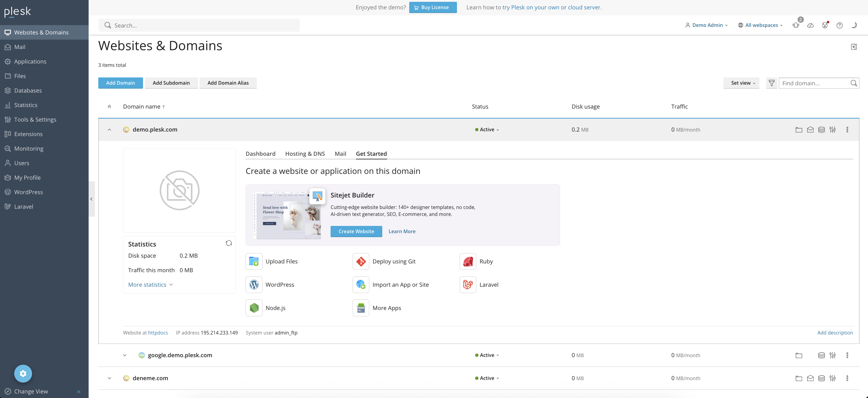Image resolution: width=868 pixels, height=398 pixels.
Task: Open the Help question mark icon
Action: pyautogui.click(x=839, y=25)
